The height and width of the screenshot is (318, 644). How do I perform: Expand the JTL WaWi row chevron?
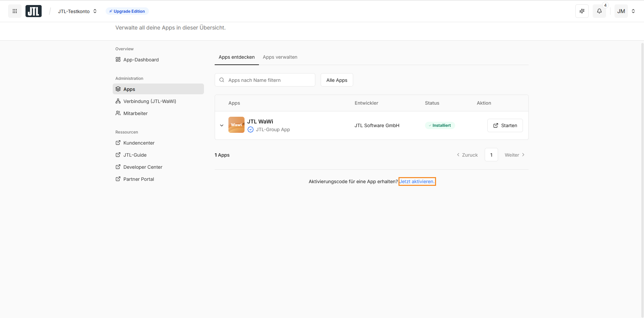(x=222, y=125)
